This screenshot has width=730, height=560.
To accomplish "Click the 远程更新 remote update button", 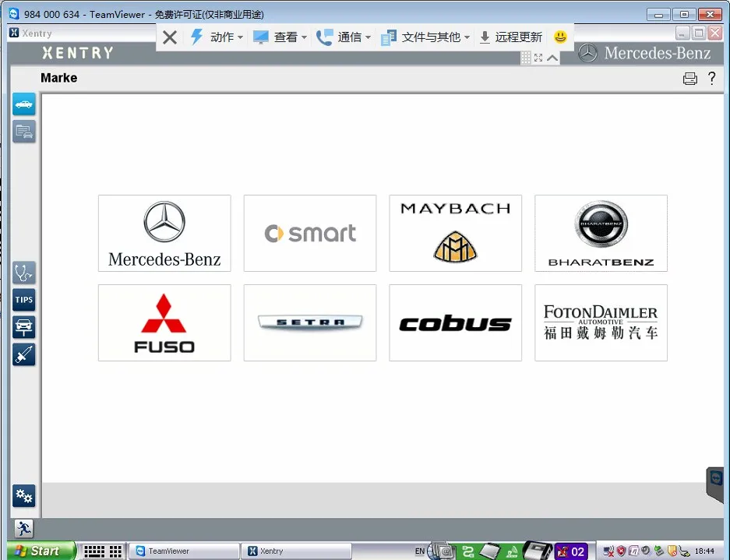I will tap(511, 37).
